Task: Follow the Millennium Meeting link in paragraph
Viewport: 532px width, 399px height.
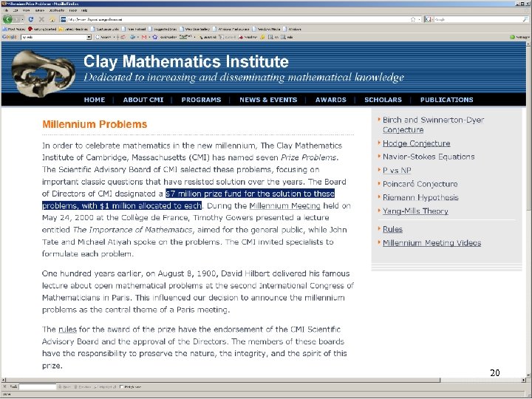Action: (284, 205)
